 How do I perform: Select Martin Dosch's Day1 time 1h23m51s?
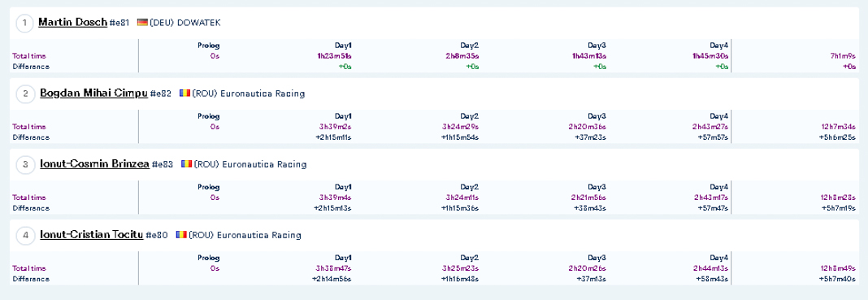(334, 56)
